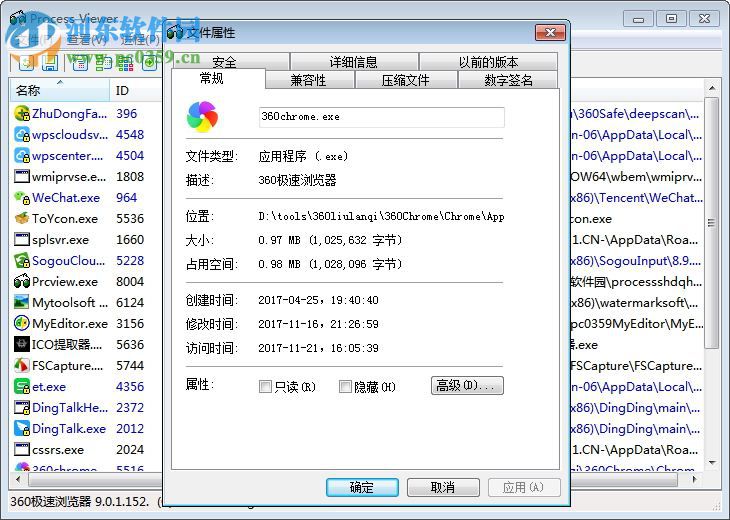Viewport: 730px width, 520px height.
Task: Confirm with the 确定 button
Action: [x=362, y=487]
